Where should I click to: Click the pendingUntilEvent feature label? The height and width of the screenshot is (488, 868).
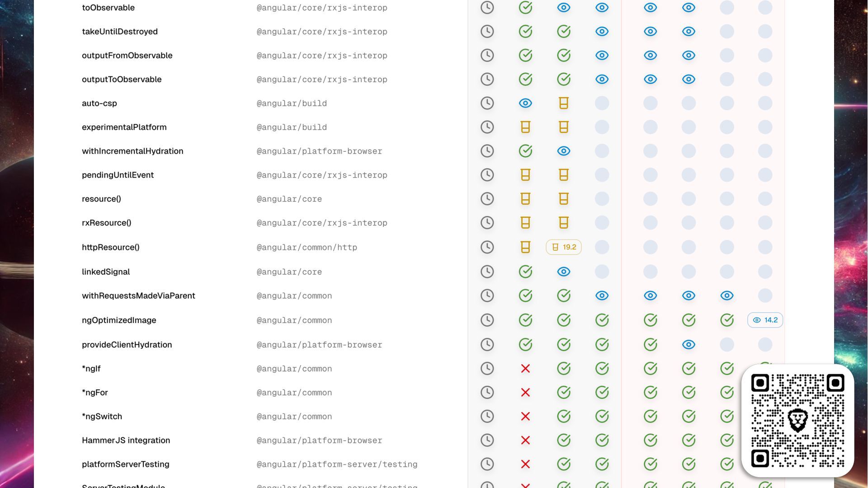pos(118,175)
